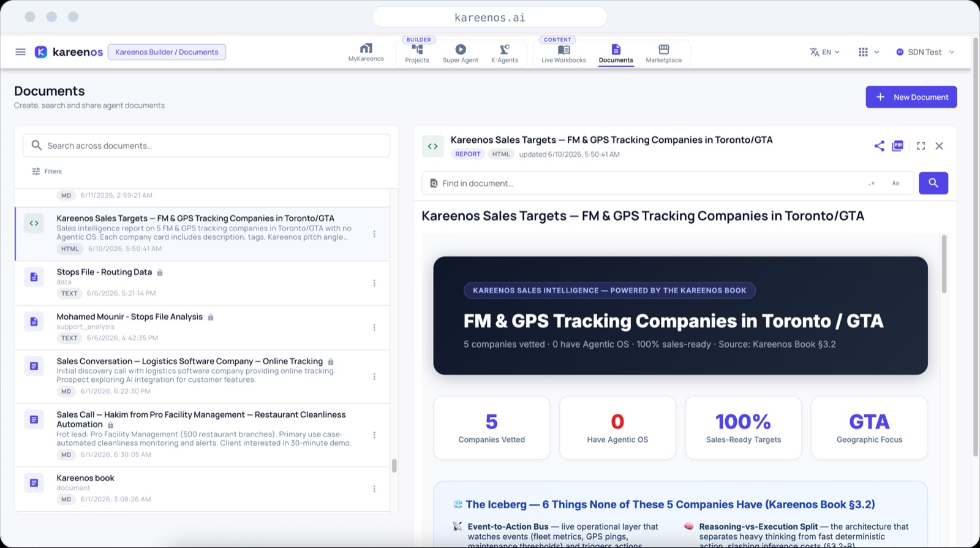Click the 100% Sales-Ready Targets card

[744, 428]
